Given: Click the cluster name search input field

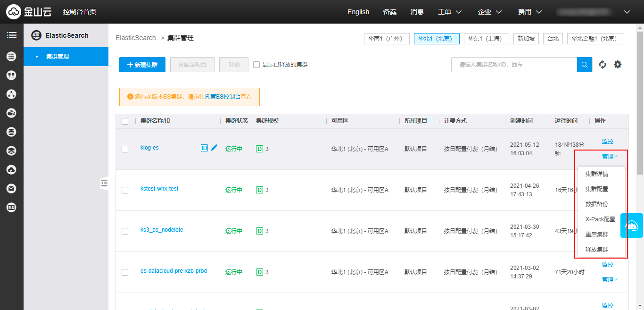Looking at the screenshot, I should click(x=514, y=65).
